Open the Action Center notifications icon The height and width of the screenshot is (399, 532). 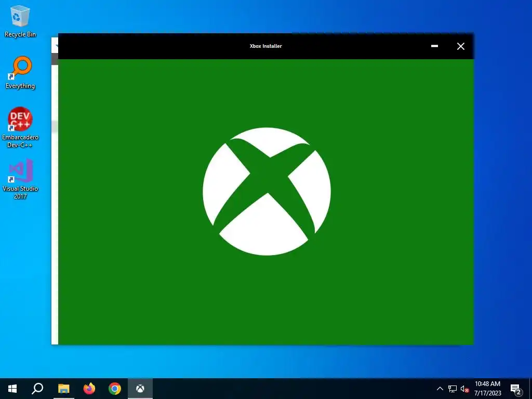click(516, 389)
